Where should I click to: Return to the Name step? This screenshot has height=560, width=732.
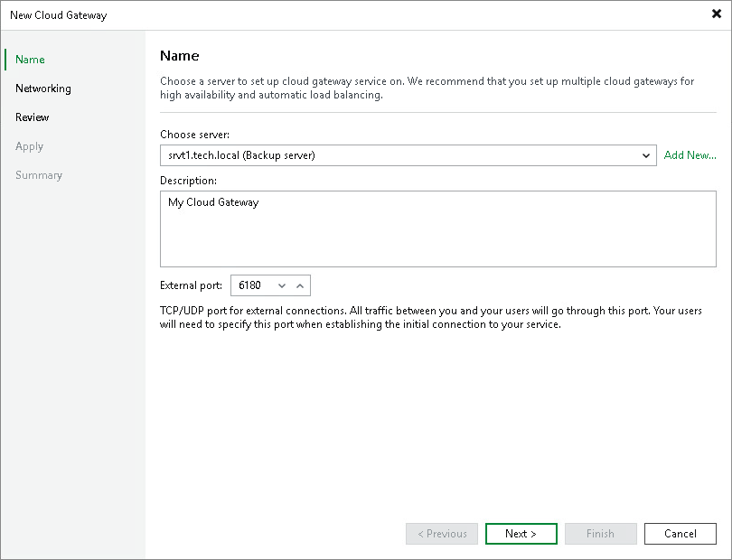pos(29,59)
